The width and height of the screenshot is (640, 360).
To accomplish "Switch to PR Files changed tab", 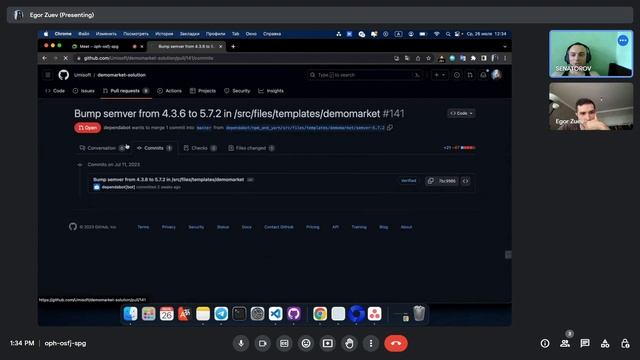I will coord(251,148).
